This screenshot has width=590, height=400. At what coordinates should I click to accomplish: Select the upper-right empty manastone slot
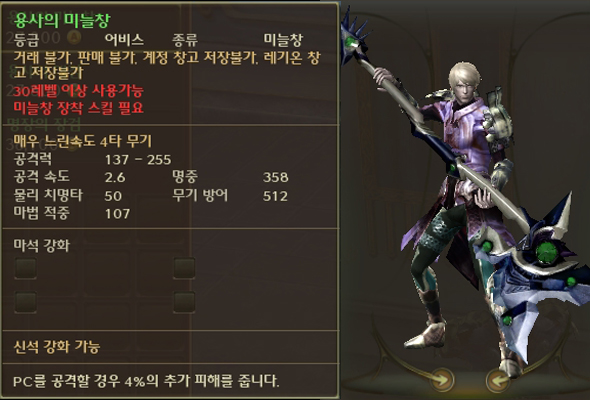[x=184, y=268]
